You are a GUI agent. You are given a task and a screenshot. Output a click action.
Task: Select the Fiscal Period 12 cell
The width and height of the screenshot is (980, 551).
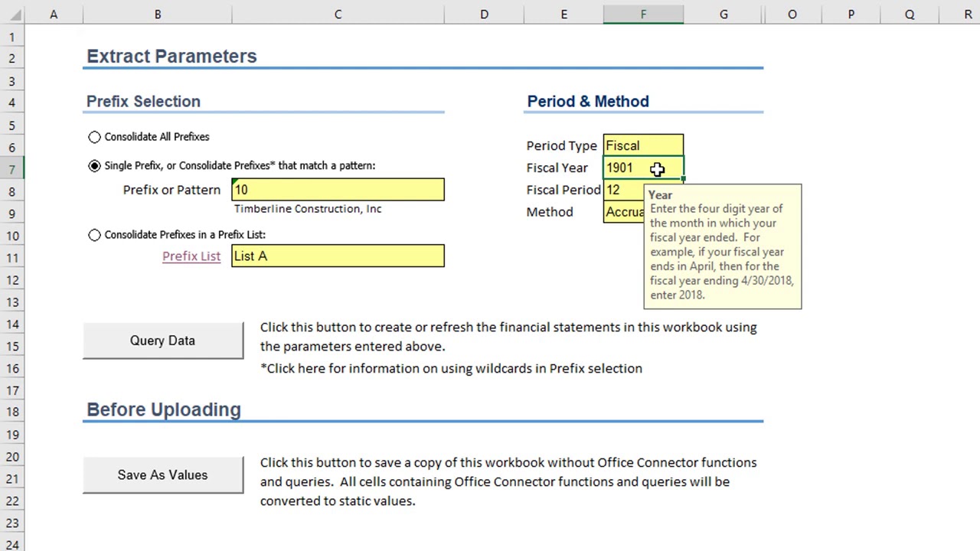point(623,190)
